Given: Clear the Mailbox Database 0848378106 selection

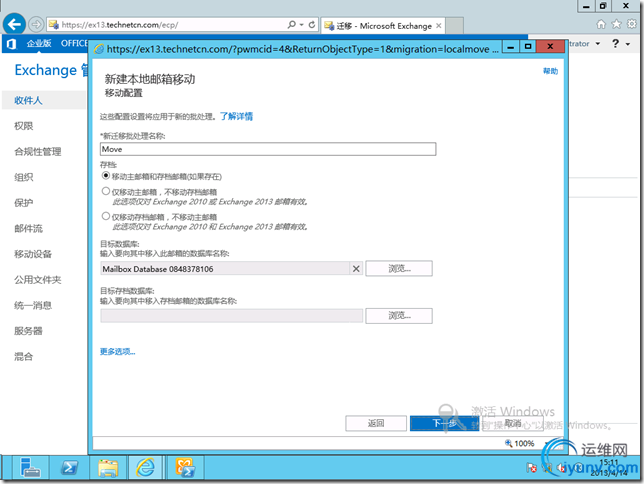Looking at the screenshot, I should click(356, 269).
